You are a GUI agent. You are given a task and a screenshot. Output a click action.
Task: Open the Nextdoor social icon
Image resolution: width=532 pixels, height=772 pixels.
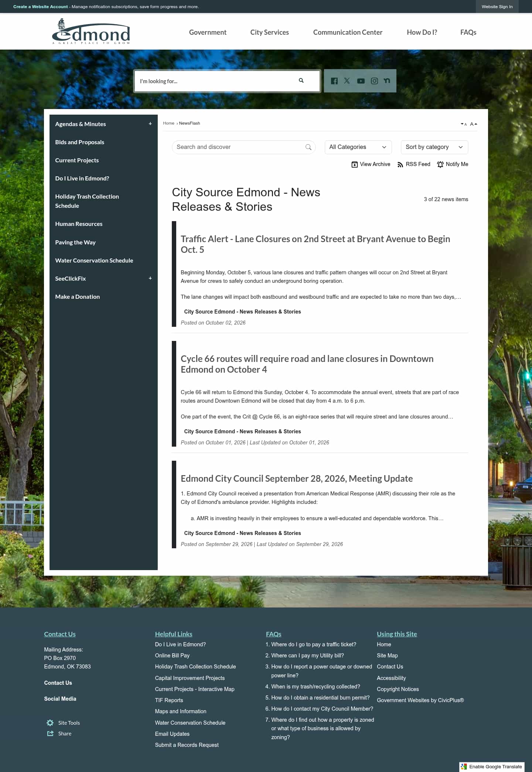(x=387, y=81)
